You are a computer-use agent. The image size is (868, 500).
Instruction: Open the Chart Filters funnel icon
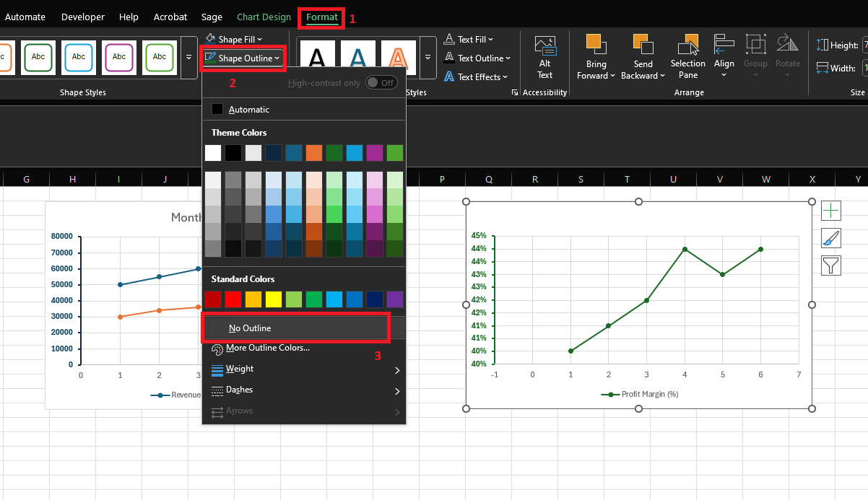(x=830, y=265)
